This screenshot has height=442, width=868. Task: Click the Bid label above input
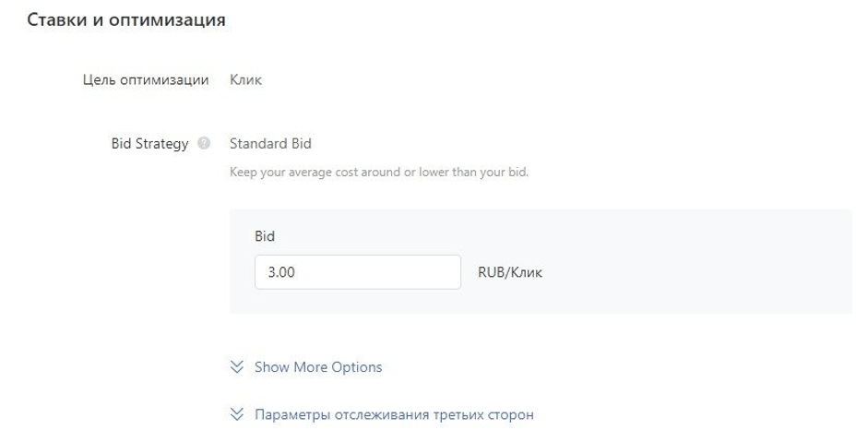(265, 236)
